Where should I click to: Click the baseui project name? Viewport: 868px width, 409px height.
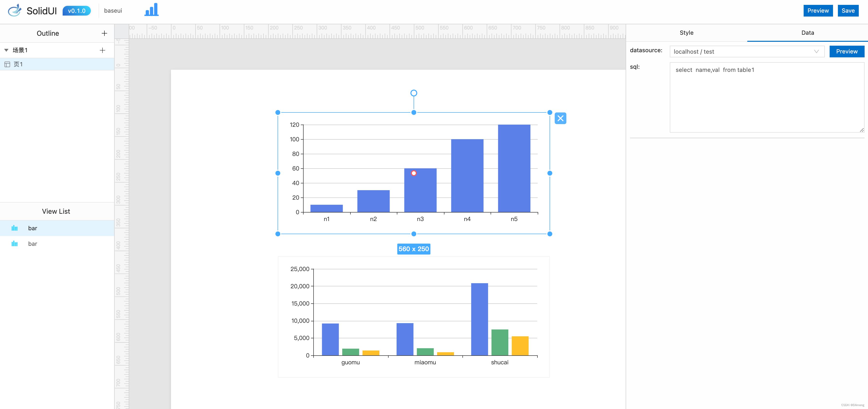[x=113, y=10]
